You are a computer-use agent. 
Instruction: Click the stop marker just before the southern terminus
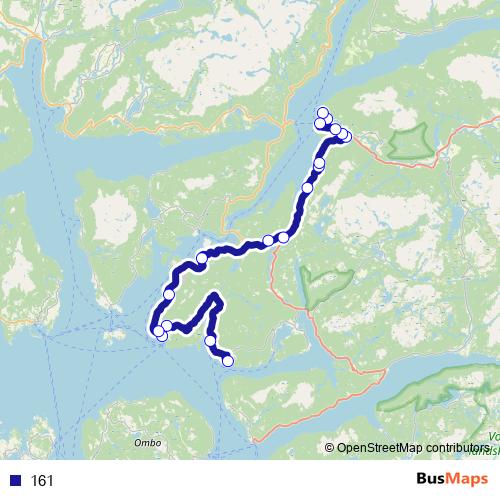point(210,341)
